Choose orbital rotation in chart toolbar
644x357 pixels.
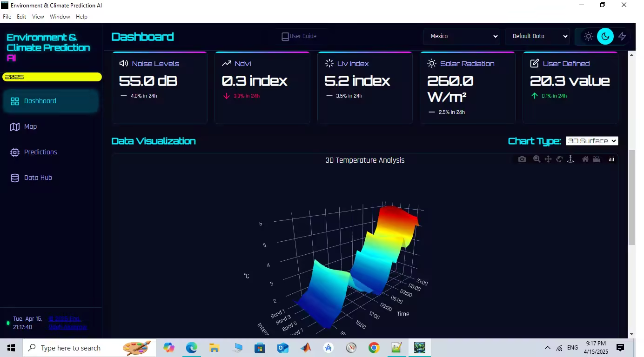tap(559, 159)
